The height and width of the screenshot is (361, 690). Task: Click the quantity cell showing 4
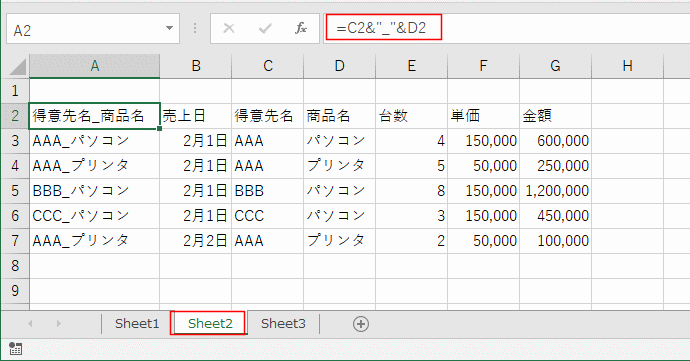tap(411, 141)
